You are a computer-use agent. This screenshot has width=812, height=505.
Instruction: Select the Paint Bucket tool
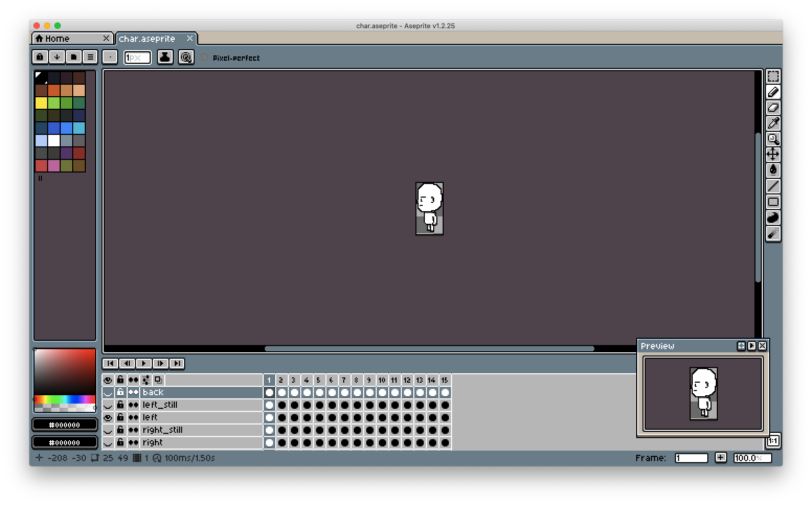click(x=773, y=170)
